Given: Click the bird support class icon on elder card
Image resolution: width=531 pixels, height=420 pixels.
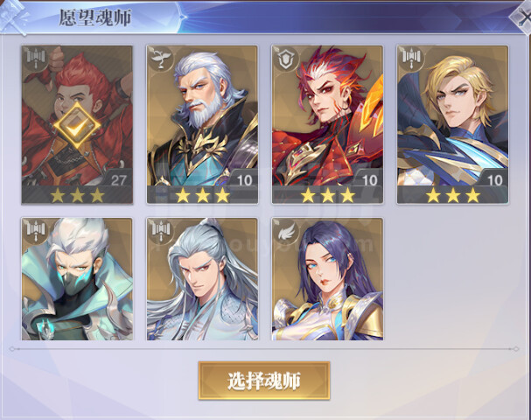Looking at the screenshot, I should point(160,58).
